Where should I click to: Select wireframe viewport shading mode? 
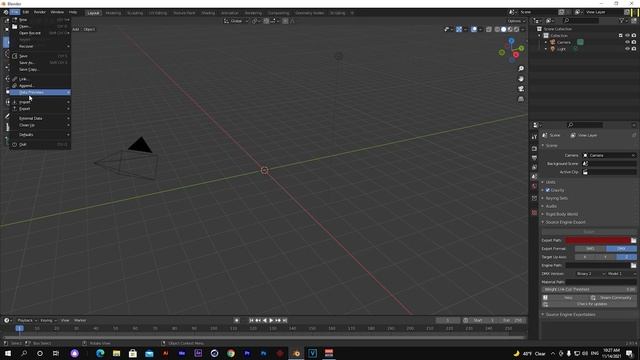(x=497, y=29)
